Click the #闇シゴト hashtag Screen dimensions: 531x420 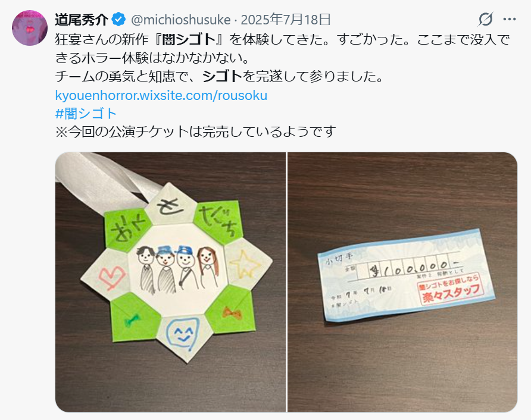click(86, 114)
